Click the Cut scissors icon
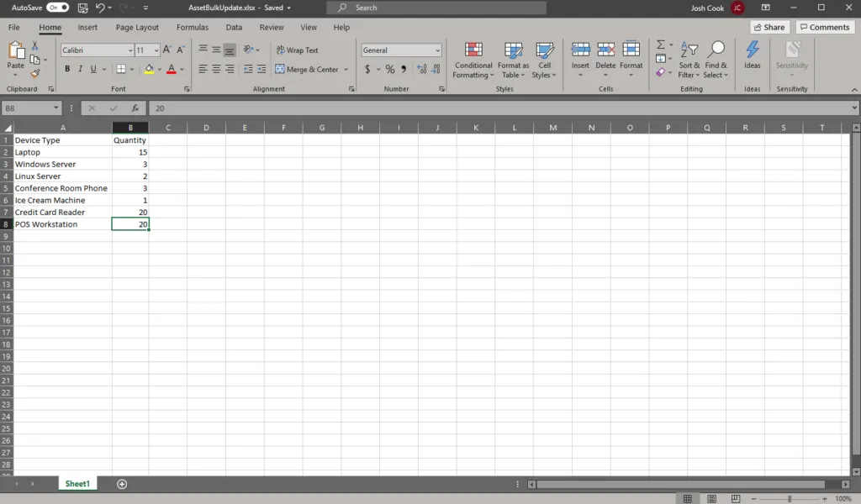861x504 pixels. [34, 45]
